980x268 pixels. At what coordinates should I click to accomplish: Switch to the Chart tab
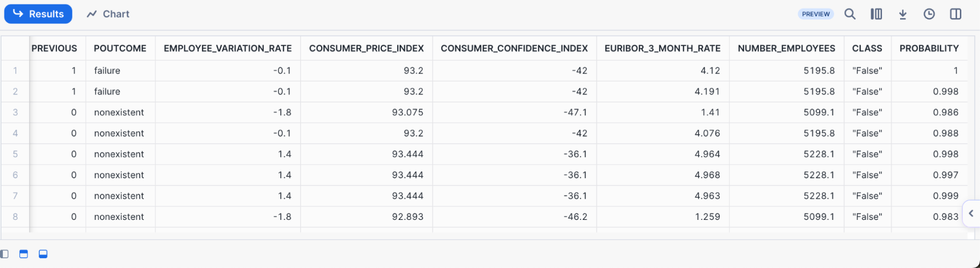(x=108, y=14)
